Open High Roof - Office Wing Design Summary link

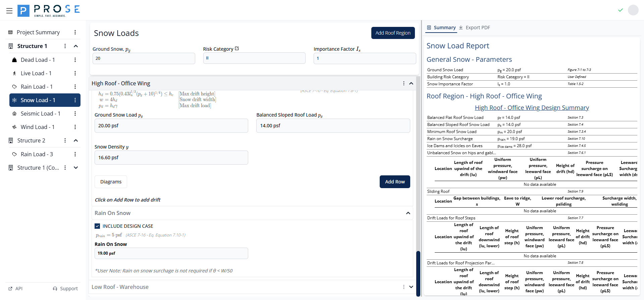coord(532,108)
